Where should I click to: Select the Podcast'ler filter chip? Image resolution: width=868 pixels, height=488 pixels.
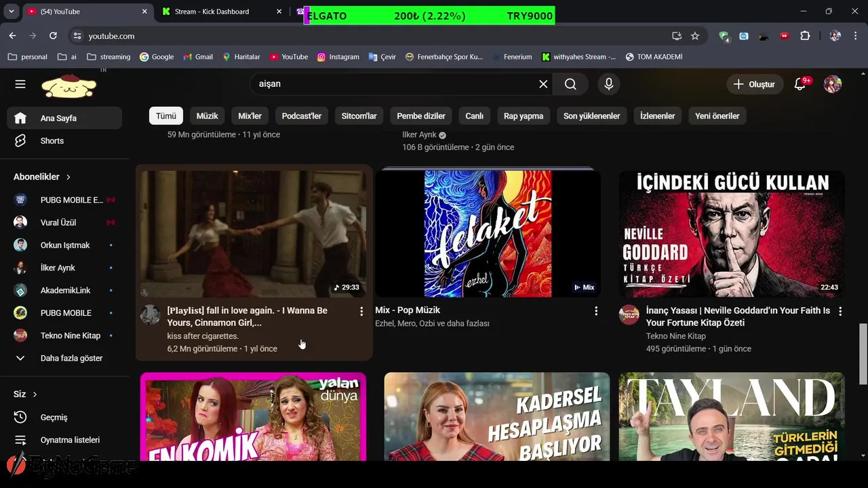click(x=302, y=116)
